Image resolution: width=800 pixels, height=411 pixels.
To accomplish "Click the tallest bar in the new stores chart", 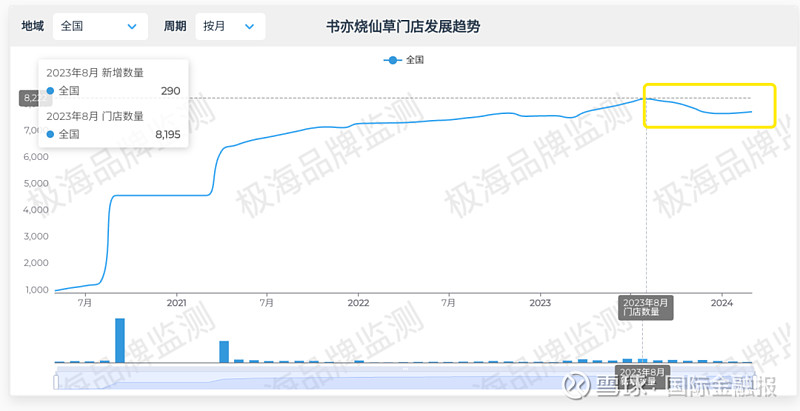I will [x=120, y=340].
